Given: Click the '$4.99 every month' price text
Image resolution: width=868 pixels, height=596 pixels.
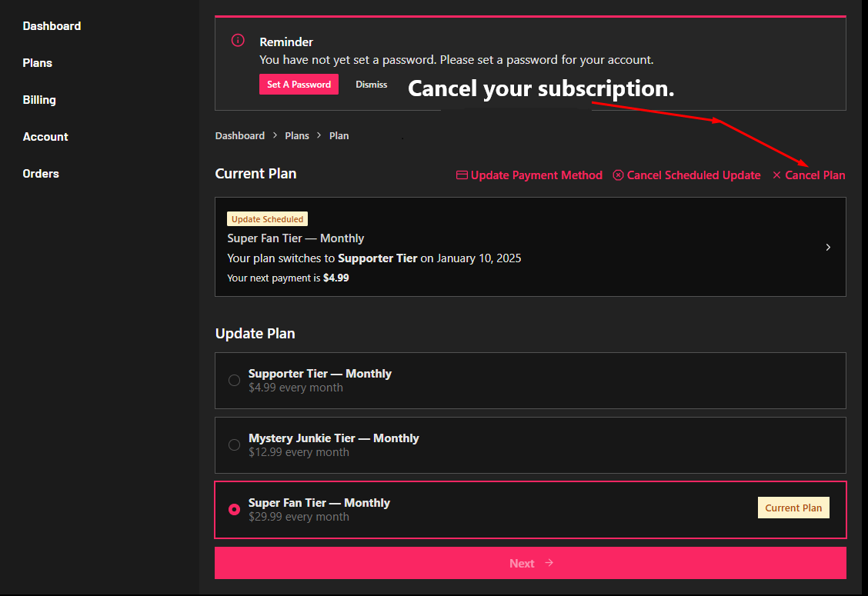Looking at the screenshot, I should click(295, 388).
